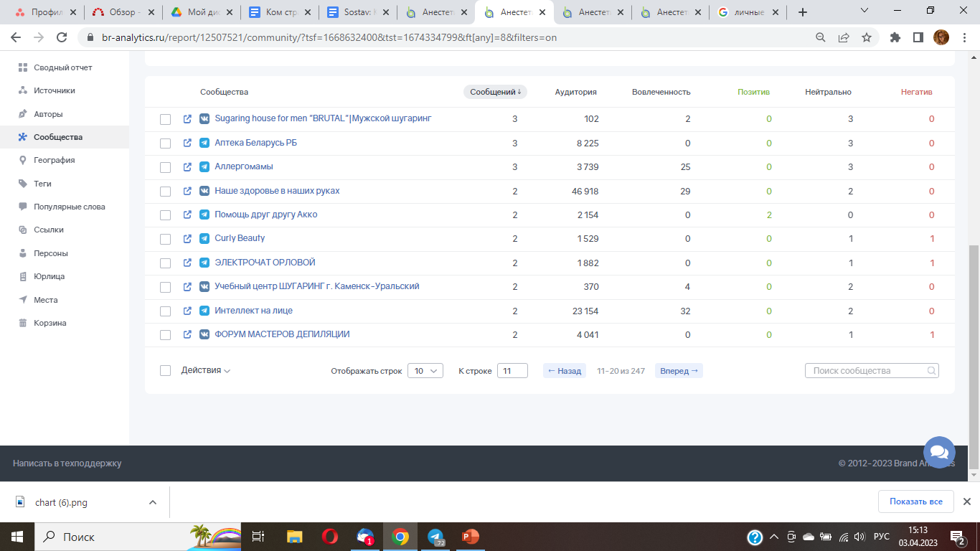This screenshot has height=551, width=980.
Task: Click the География pin icon in sidebar
Action: pos(23,160)
